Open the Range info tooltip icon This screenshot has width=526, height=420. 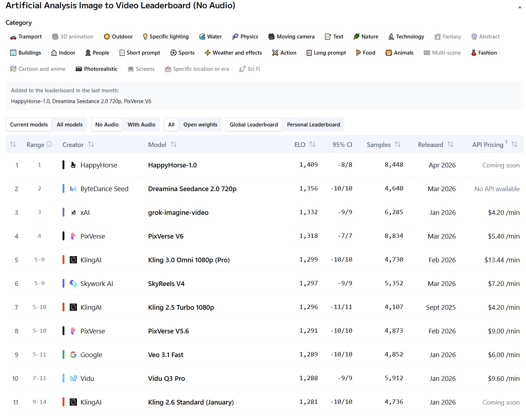(49, 144)
